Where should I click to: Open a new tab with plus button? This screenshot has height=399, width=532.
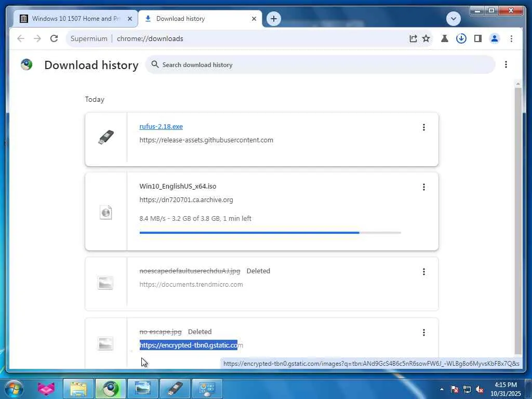274,19
